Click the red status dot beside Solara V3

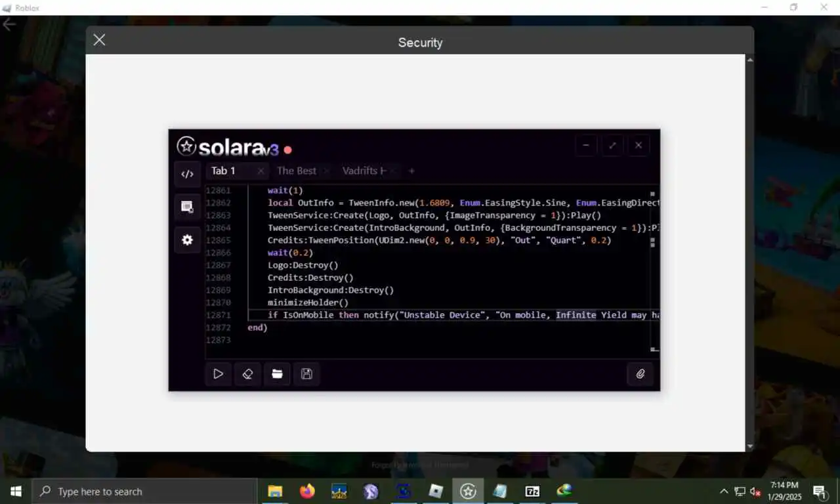[x=287, y=150]
